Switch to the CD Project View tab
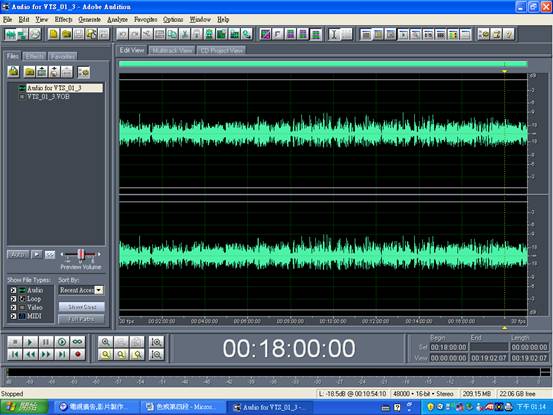Image resolution: width=553 pixels, height=415 pixels. 221,50
